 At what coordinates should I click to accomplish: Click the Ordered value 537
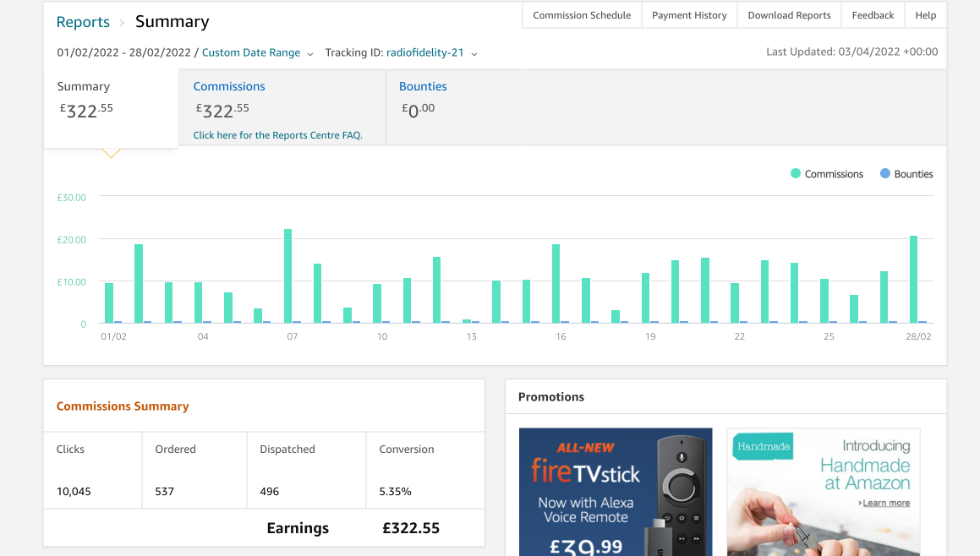[164, 492]
